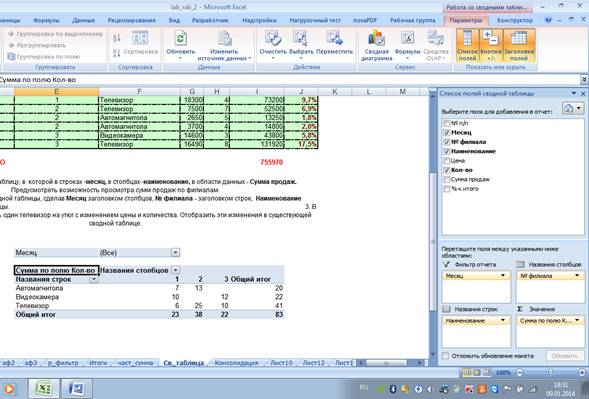Click the formula bar text field

click(289, 80)
